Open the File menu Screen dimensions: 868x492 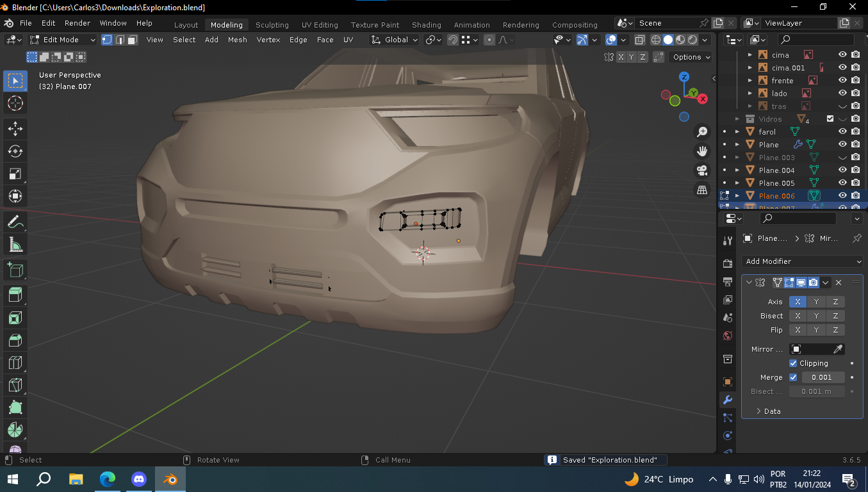(26, 23)
